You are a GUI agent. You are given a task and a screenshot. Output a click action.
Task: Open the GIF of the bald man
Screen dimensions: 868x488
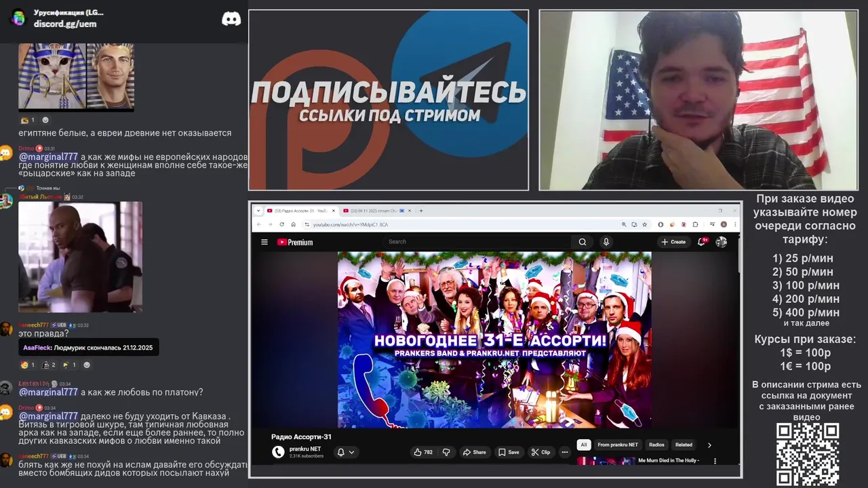pos(80,257)
